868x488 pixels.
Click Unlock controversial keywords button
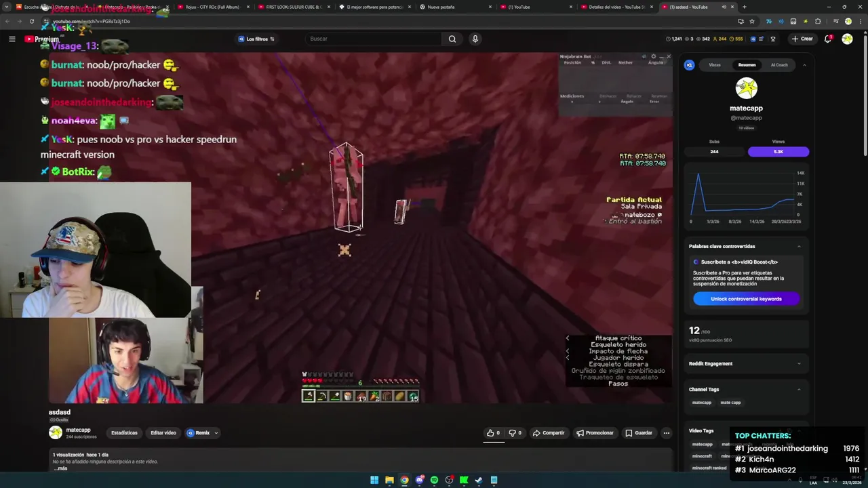[746, 299]
